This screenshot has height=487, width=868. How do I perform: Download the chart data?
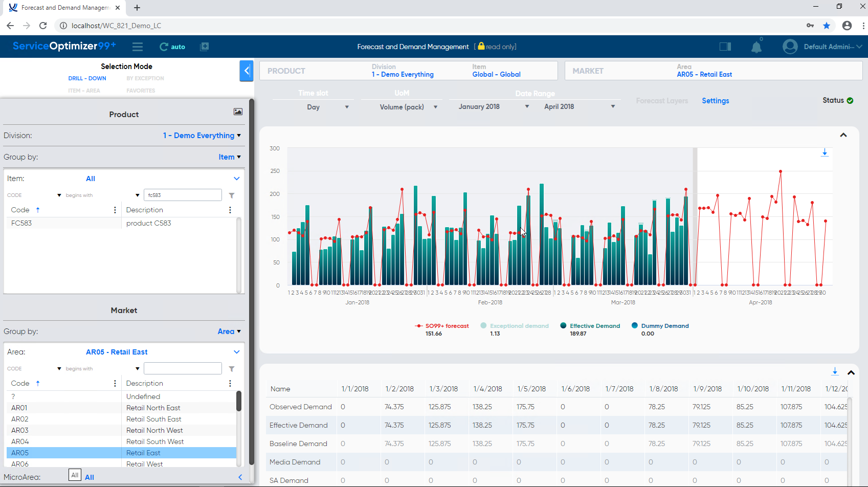point(824,152)
